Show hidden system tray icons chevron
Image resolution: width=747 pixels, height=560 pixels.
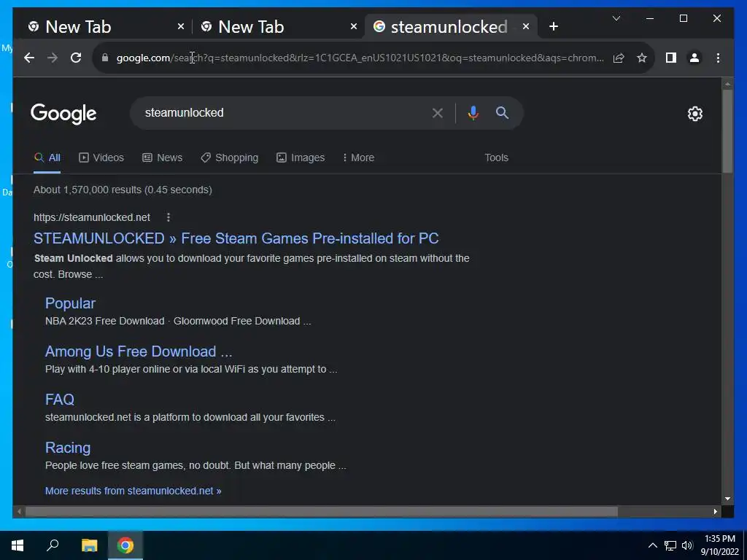coord(653,545)
